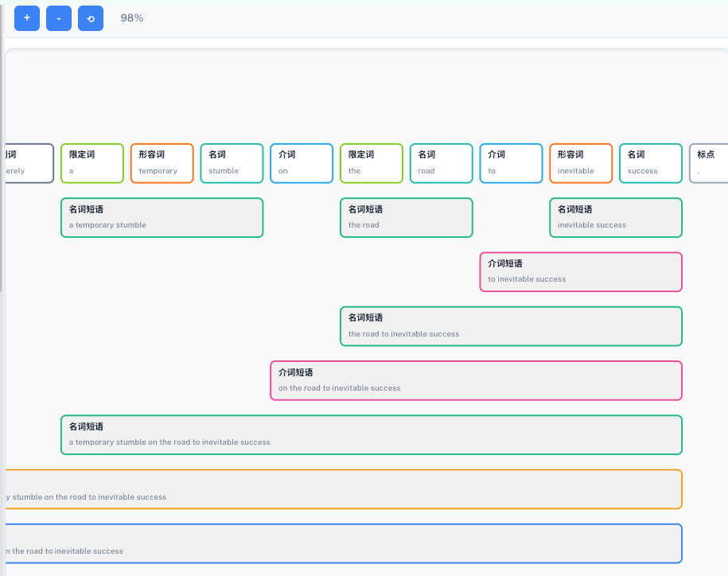Click the 'inevitable success' noun phrase box
The width and height of the screenshot is (728, 576).
pyautogui.click(x=616, y=218)
